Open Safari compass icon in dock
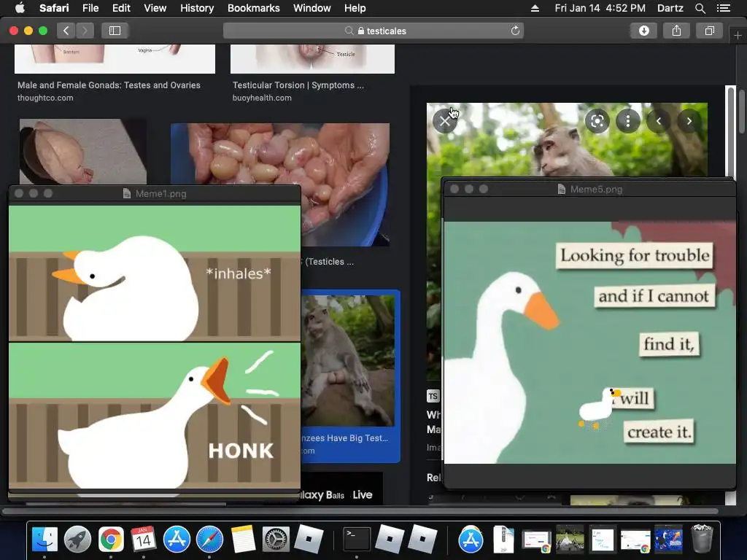The height and width of the screenshot is (560, 747). 209,540
